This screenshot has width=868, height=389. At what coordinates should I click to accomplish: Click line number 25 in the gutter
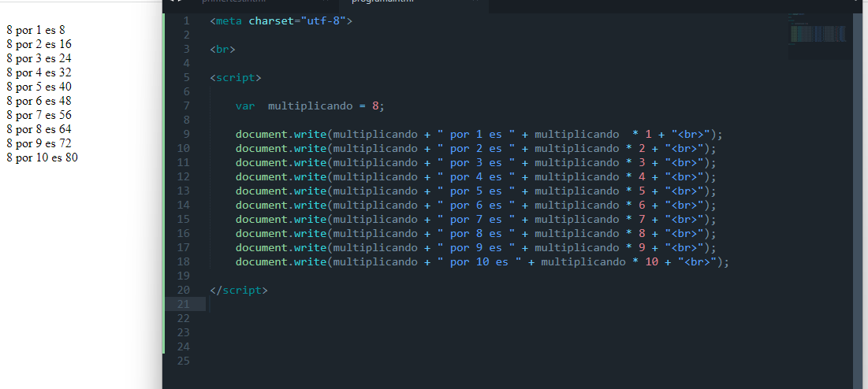[x=184, y=361]
